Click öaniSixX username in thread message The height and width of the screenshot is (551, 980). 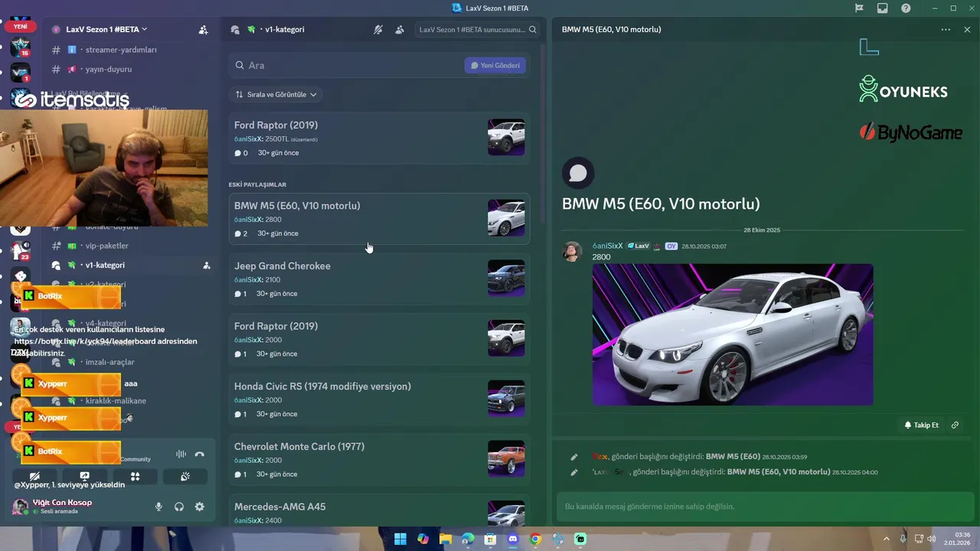tap(607, 246)
